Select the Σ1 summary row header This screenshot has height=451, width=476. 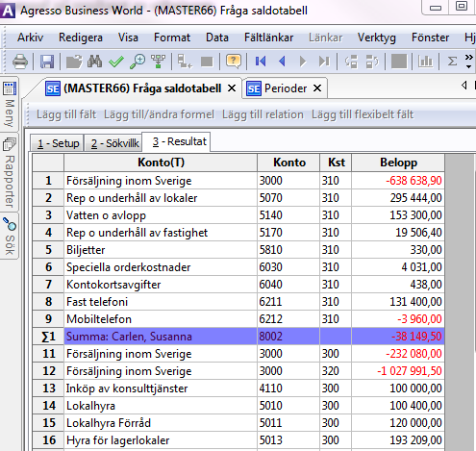[x=48, y=337]
